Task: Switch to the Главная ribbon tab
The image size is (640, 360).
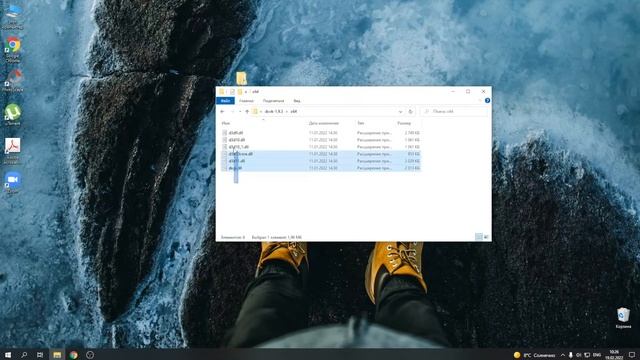Action: (x=246, y=101)
